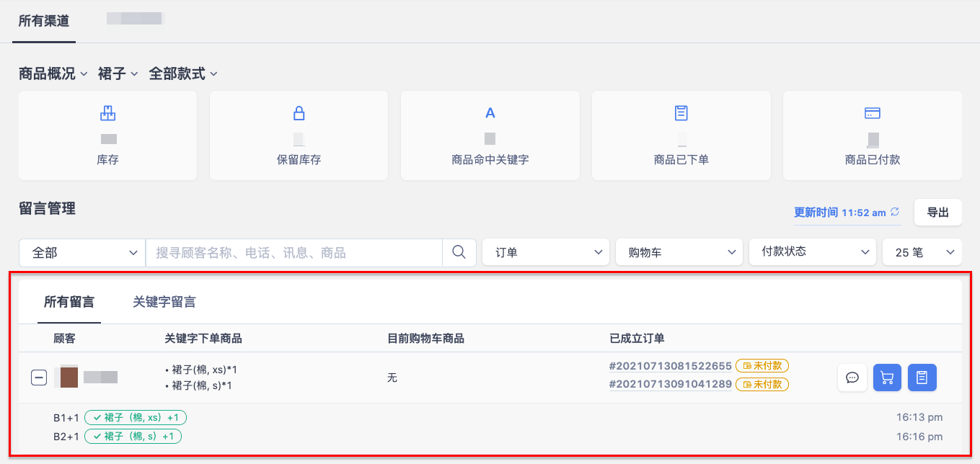Open the 全部 filter dropdown
The height and width of the screenshot is (464, 980).
82,253
